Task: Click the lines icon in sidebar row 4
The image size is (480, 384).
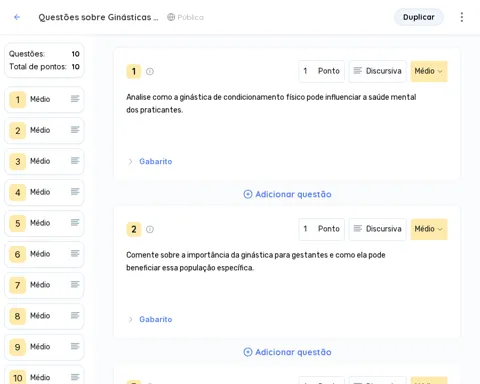Action: [x=75, y=192]
